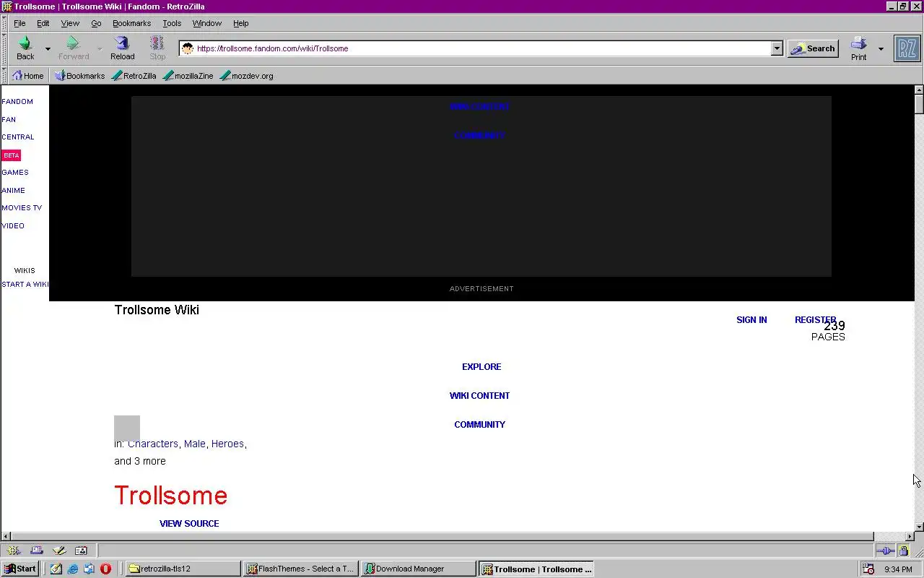The image size is (924, 578).
Task: Click the gray wiki thumbnail placeholder
Action: 127,428
